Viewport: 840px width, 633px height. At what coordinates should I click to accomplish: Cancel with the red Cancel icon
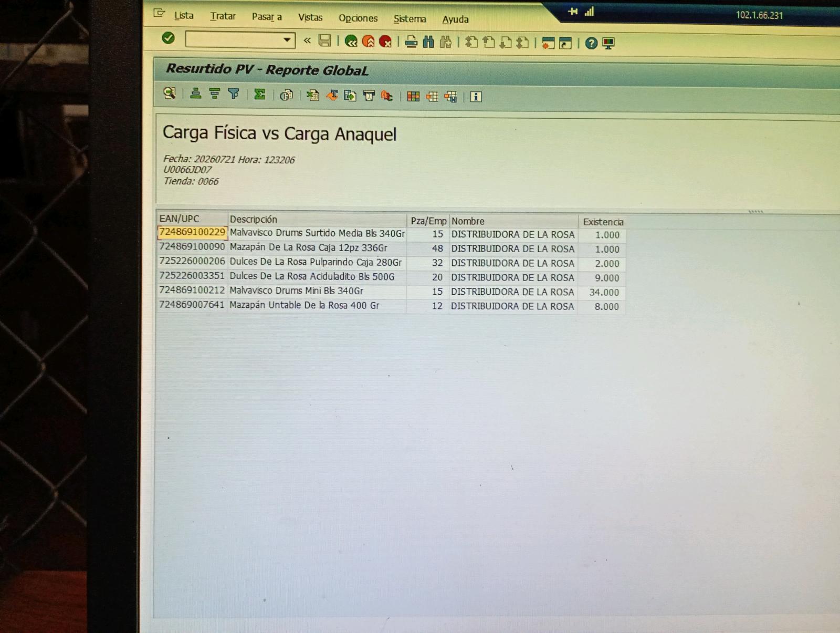[385, 41]
